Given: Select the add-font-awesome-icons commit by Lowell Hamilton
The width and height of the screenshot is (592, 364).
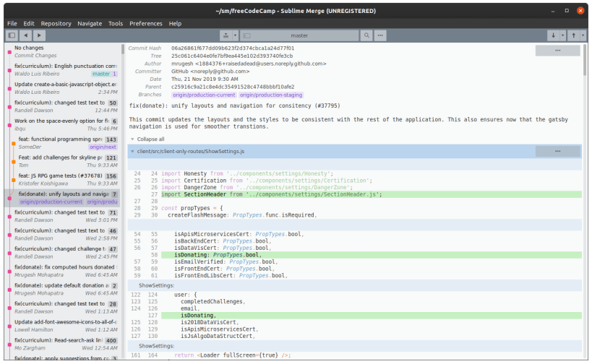Looking at the screenshot, I should pos(64,326).
